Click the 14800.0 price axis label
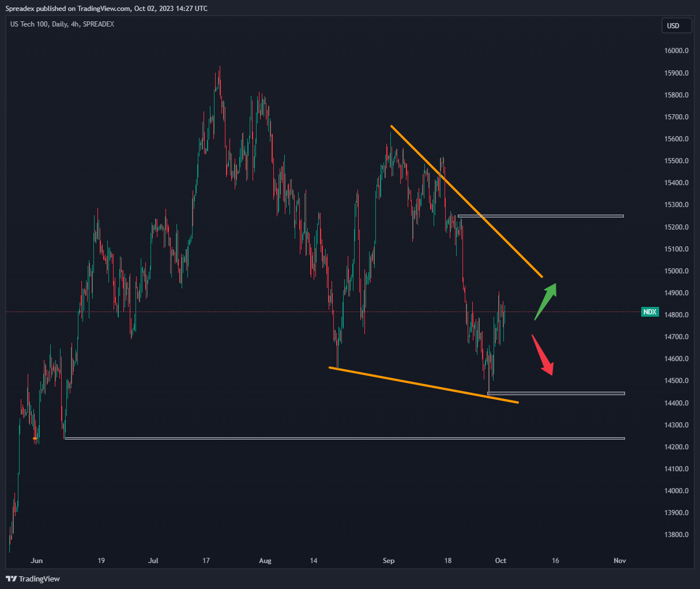700x589 pixels. click(x=676, y=315)
